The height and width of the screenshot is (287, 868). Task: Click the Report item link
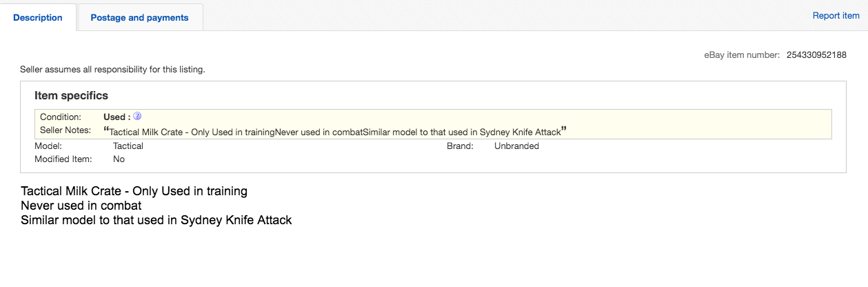[836, 15]
